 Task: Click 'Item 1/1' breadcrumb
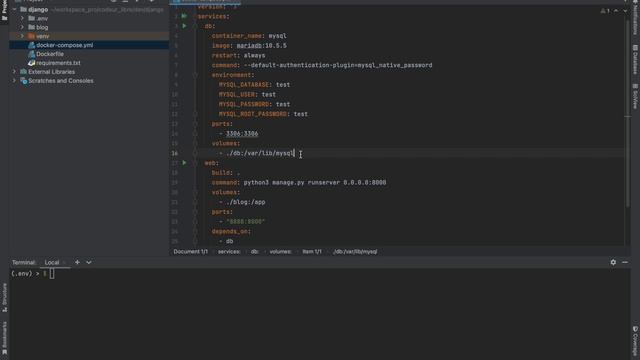[x=312, y=252]
